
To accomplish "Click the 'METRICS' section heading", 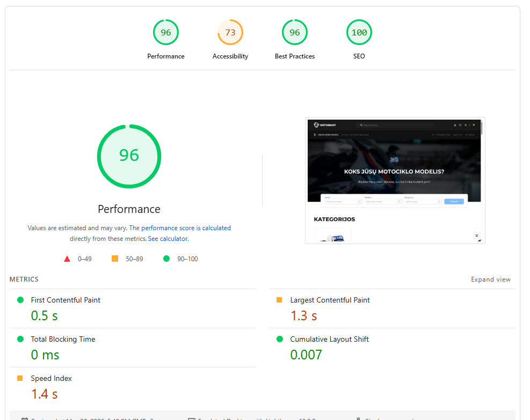I will click(x=24, y=279).
